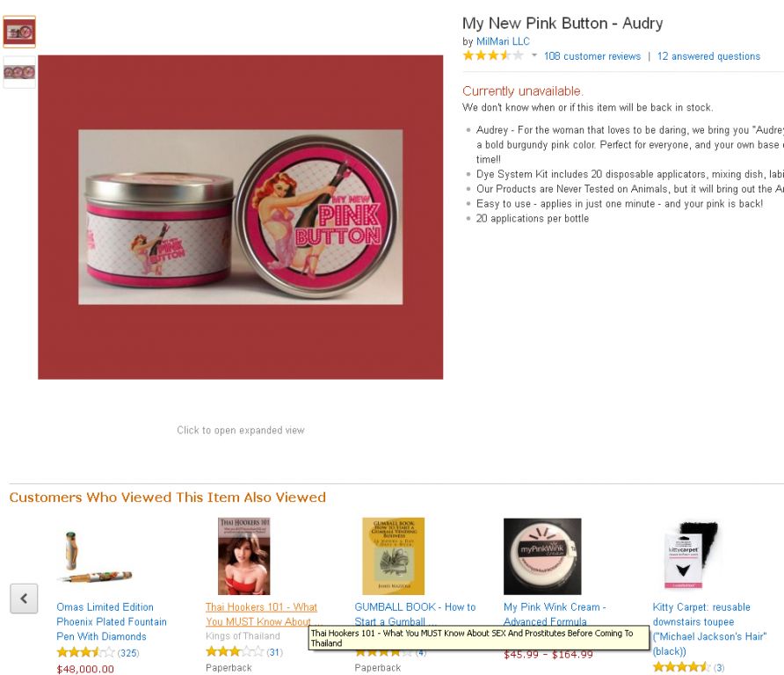Click the Thai Hookers 101 book cover
Screen dimensions: 784x675
click(x=244, y=556)
